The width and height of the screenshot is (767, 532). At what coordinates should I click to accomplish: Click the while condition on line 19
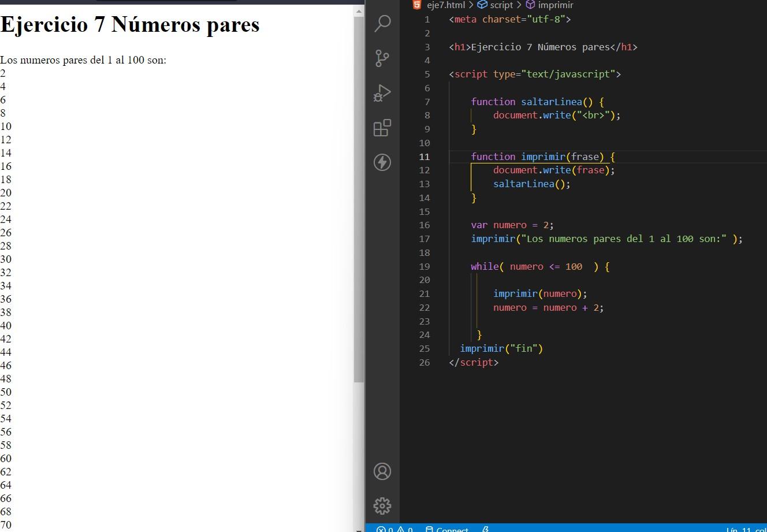click(546, 266)
